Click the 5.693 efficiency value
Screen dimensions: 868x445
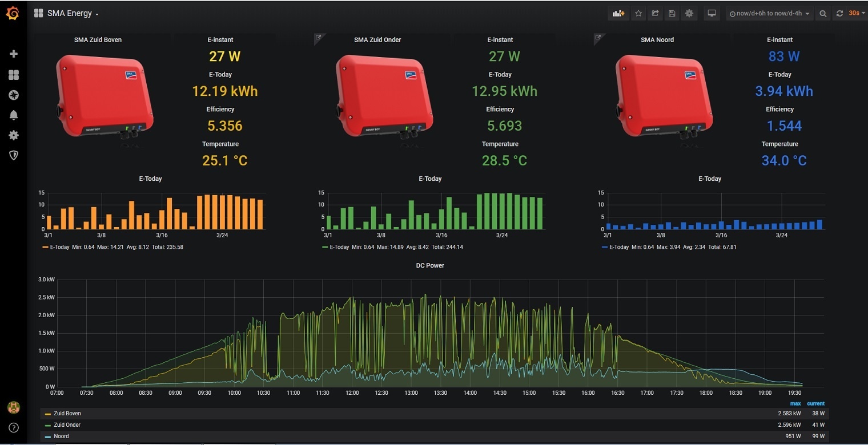pos(505,126)
